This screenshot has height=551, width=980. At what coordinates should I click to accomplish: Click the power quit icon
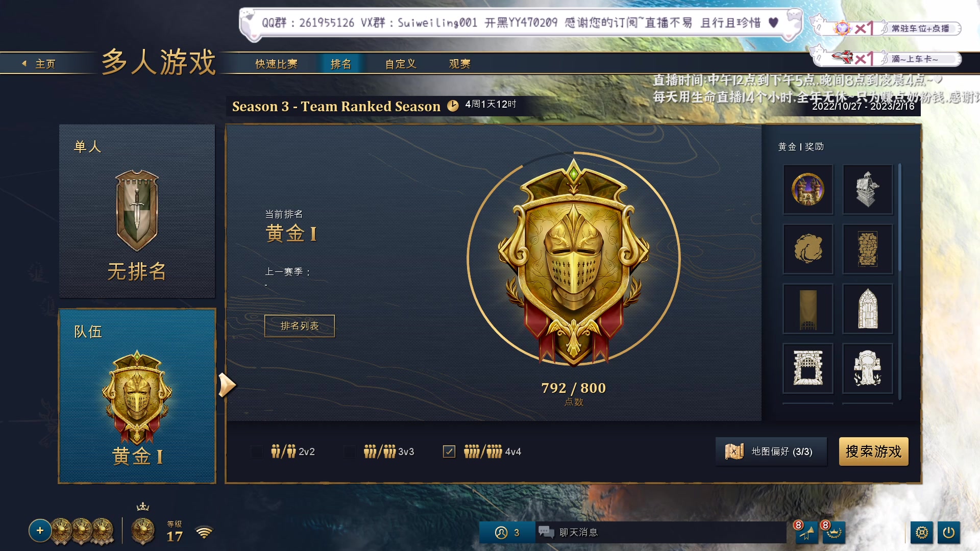pyautogui.click(x=949, y=533)
